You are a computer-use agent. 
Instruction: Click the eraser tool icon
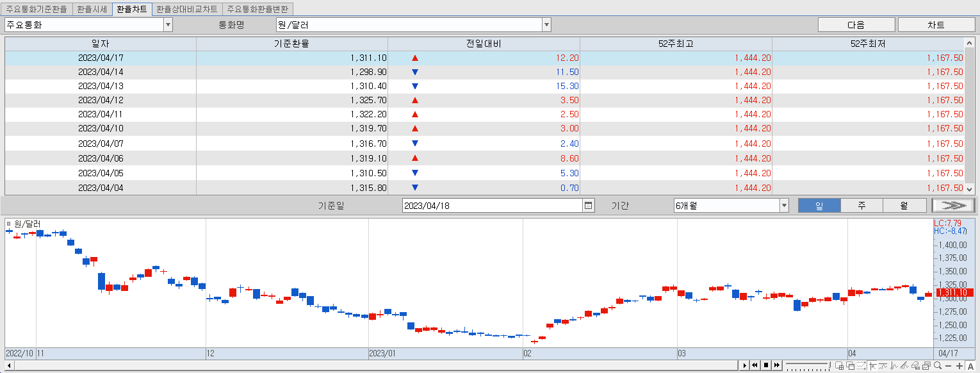[x=916, y=365]
